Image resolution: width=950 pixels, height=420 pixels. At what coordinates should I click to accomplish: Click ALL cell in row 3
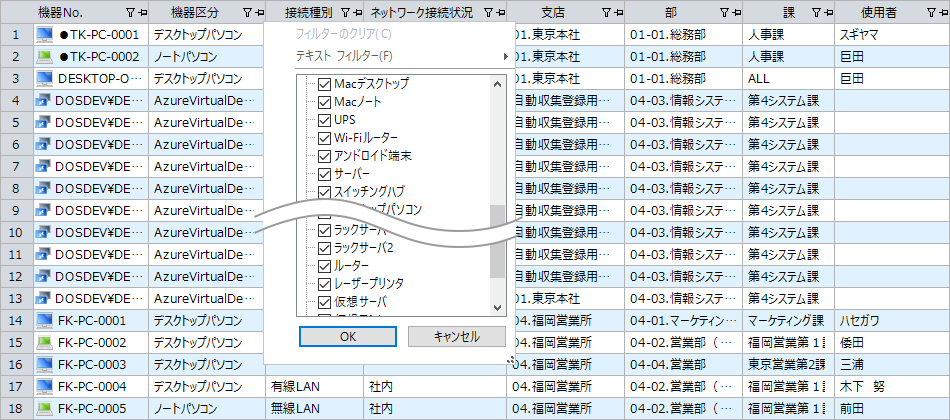click(789, 79)
